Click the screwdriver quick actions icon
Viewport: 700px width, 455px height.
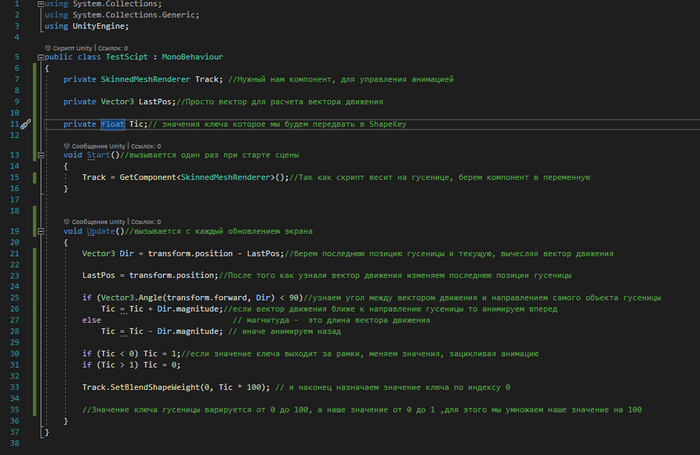[26, 124]
